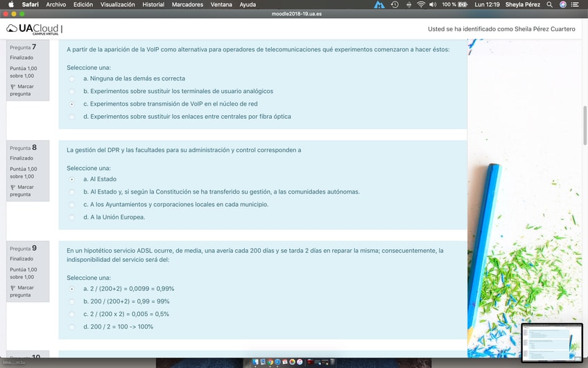Click the flag icon for Pregunta 9
This screenshot has width=588, height=368.
click(12, 288)
